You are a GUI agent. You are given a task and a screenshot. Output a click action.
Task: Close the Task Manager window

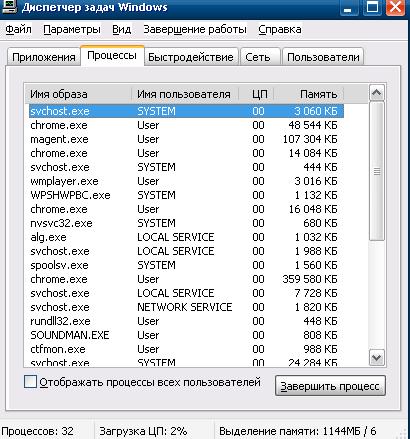(396, 7)
